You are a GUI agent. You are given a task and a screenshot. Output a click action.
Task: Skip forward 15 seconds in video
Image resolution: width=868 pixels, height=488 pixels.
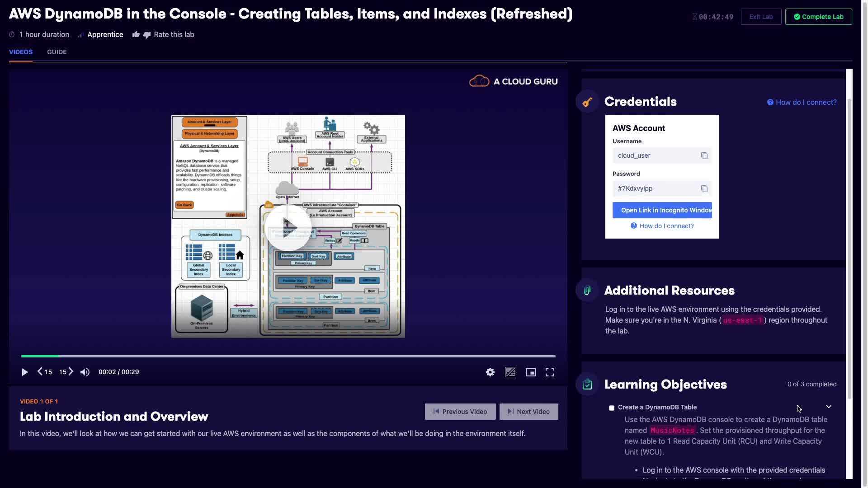pos(66,372)
